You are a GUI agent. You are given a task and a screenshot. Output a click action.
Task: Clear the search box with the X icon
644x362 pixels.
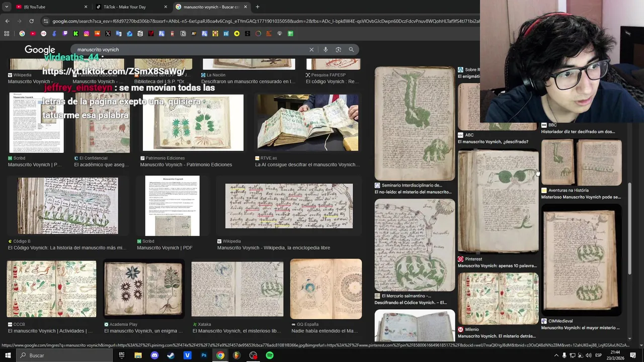pos(311,50)
